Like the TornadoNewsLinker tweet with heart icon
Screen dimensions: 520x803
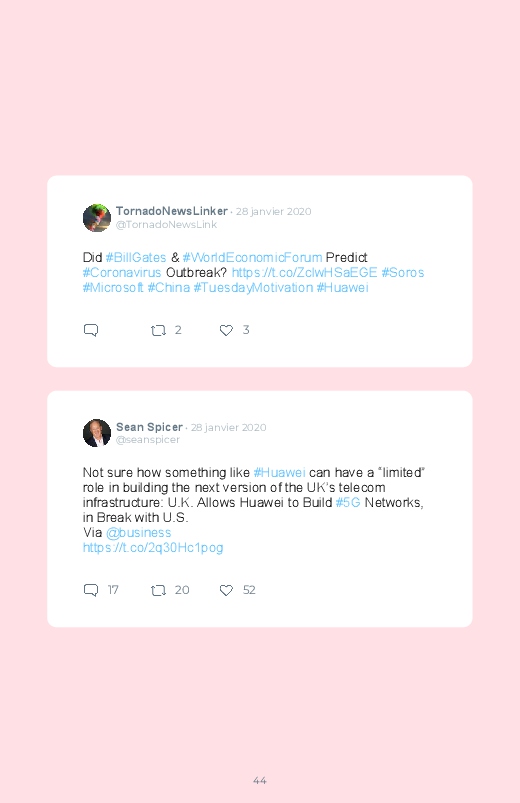click(226, 330)
